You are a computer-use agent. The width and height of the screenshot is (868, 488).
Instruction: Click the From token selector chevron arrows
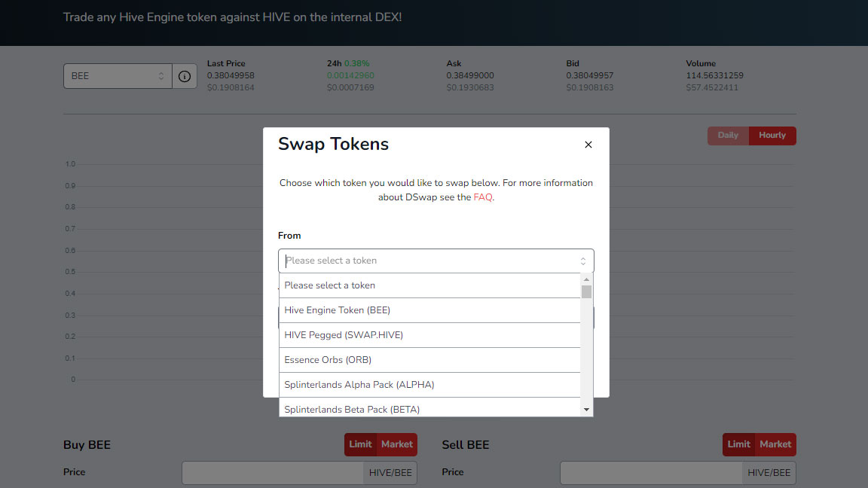(583, 261)
